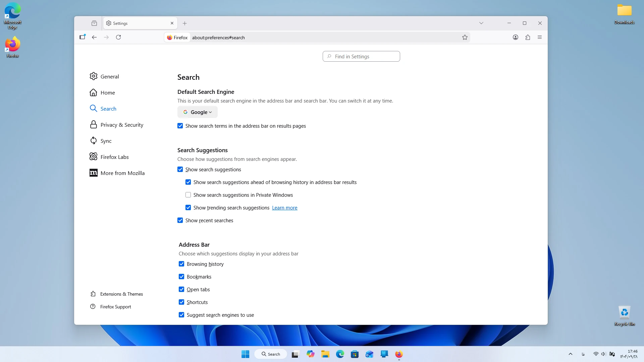Enable search suggestions in Private Windows
The height and width of the screenshot is (362, 644).
[188, 195]
